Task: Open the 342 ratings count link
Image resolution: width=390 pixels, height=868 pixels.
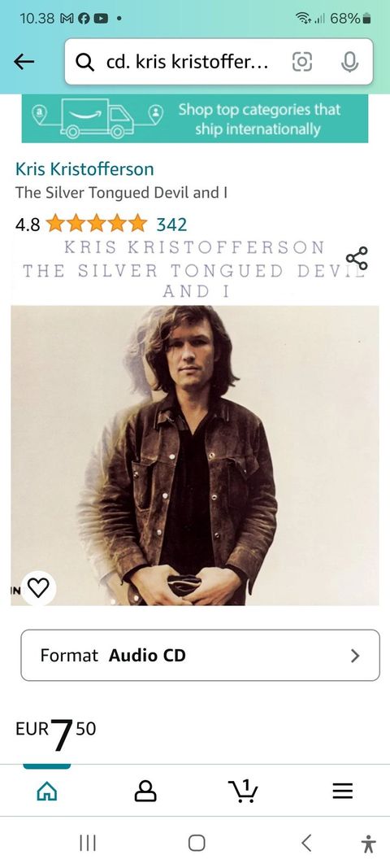Action: point(171,225)
